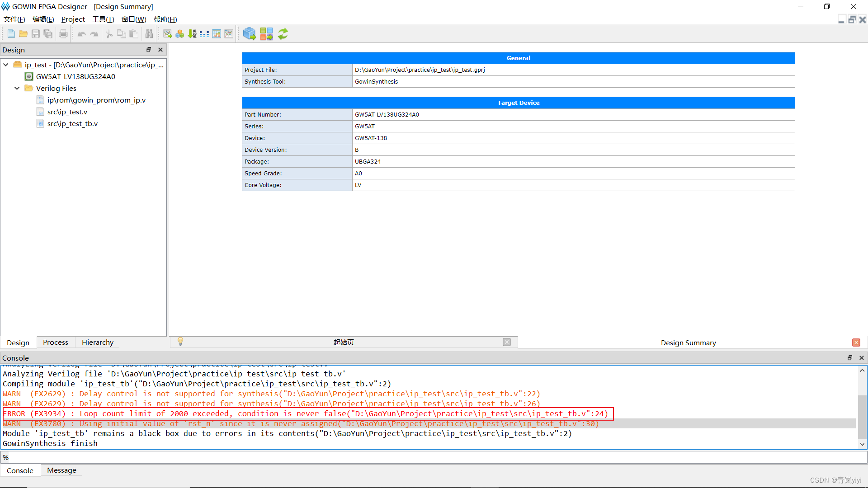Undock the Console panel
Image resolution: width=868 pixels, height=488 pixels.
point(850,358)
